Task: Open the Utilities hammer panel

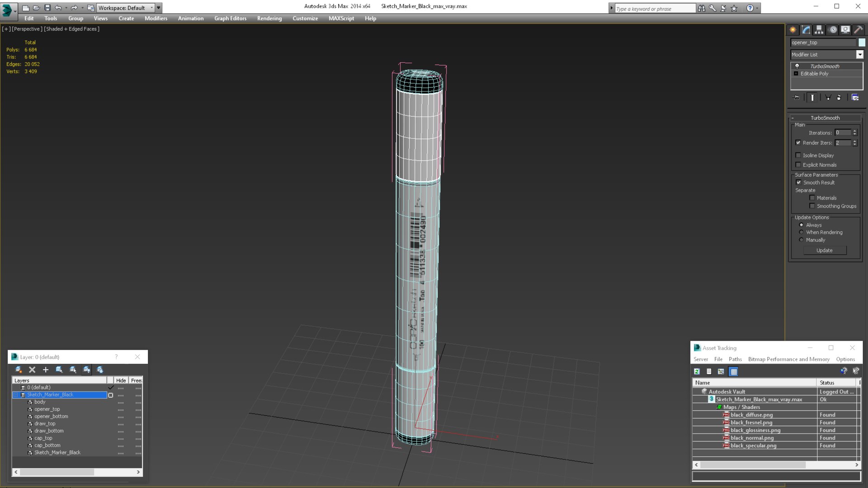Action: pyautogui.click(x=858, y=30)
